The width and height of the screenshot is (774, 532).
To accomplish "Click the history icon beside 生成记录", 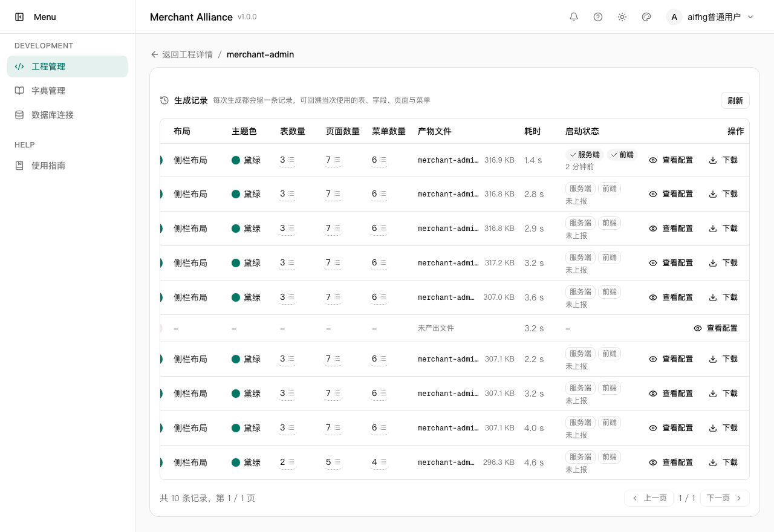I will [164, 100].
